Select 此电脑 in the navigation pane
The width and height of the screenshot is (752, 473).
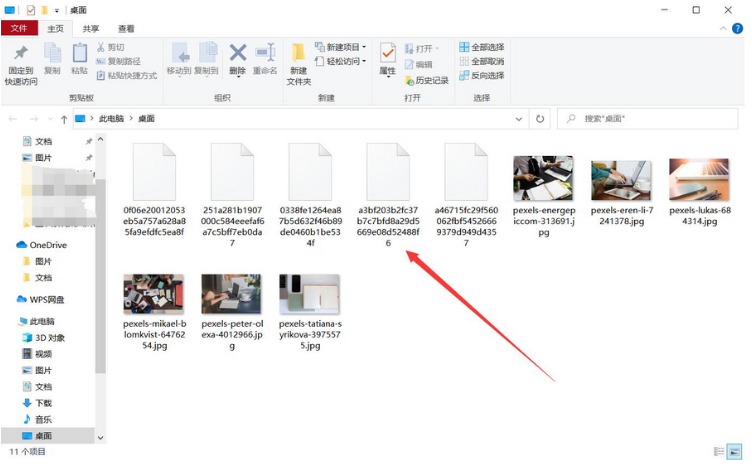pos(37,321)
